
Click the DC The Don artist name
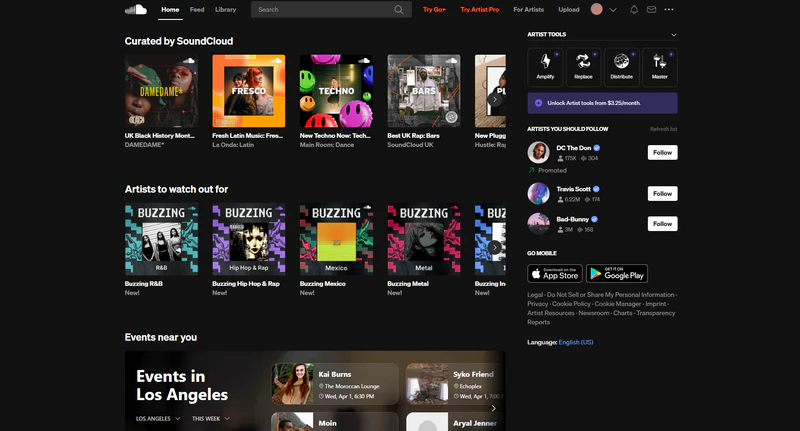573,148
